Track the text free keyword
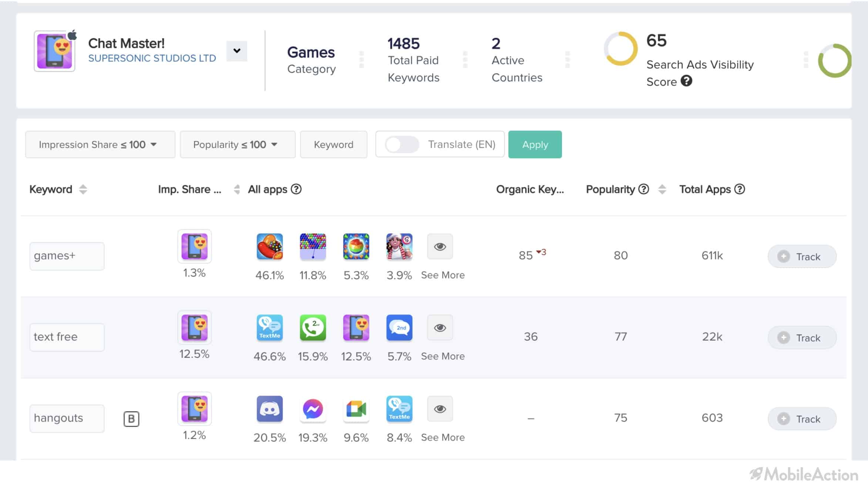Image resolution: width=868 pixels, height=499 pixels. 802,338
